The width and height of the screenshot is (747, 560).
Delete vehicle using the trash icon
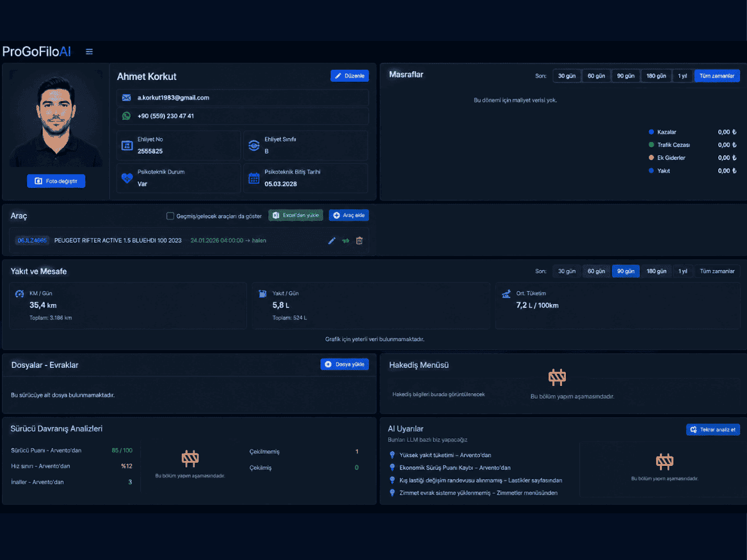pyautogui.click(x=359, y=241)
